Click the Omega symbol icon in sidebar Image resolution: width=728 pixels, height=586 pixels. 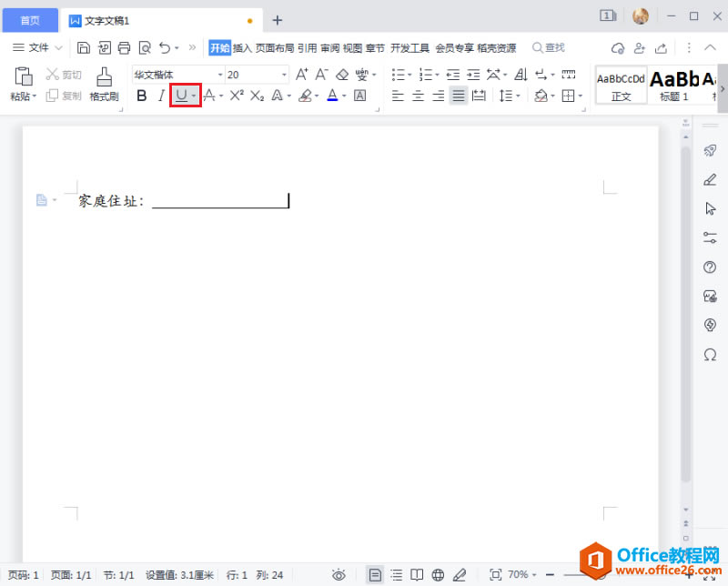pos(710,355)
